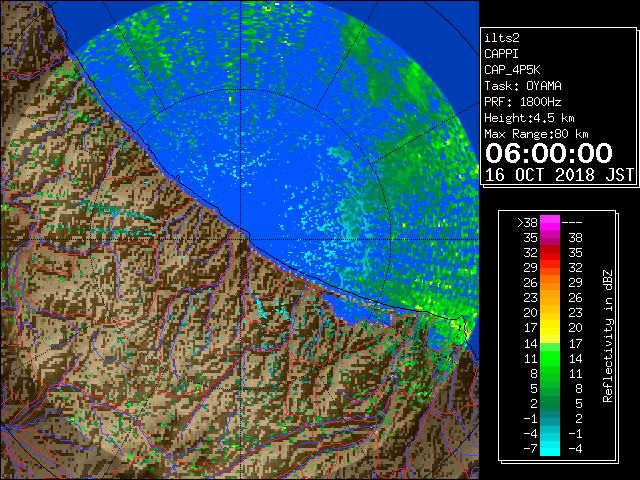Select the "Task: OYAMA" line
The image size is (640, 480).
tap(523, 86)
